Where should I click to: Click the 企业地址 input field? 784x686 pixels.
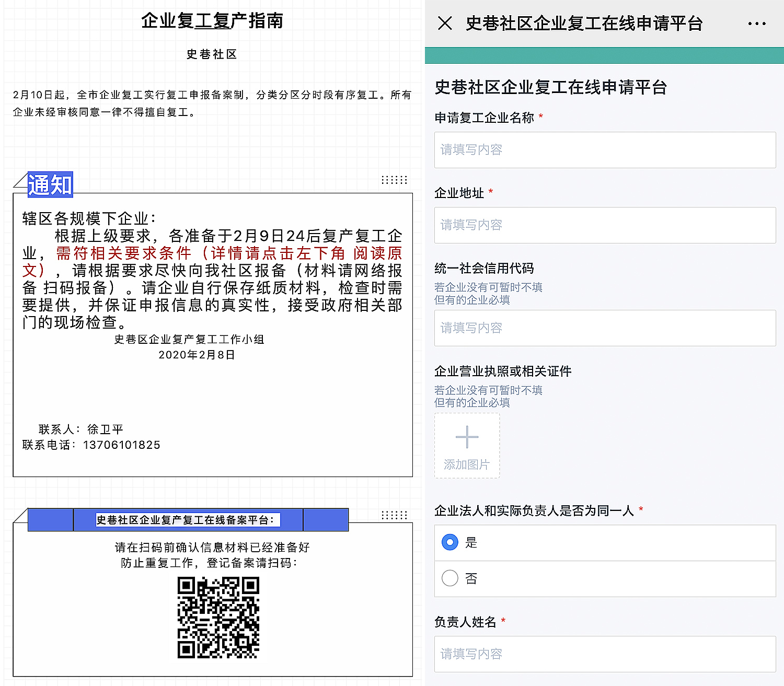point(605,225)
